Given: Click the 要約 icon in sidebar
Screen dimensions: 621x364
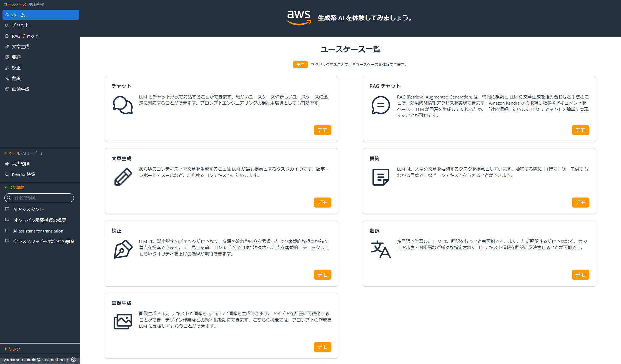Looking at the screenshot, I should click(x=7, y=57).
